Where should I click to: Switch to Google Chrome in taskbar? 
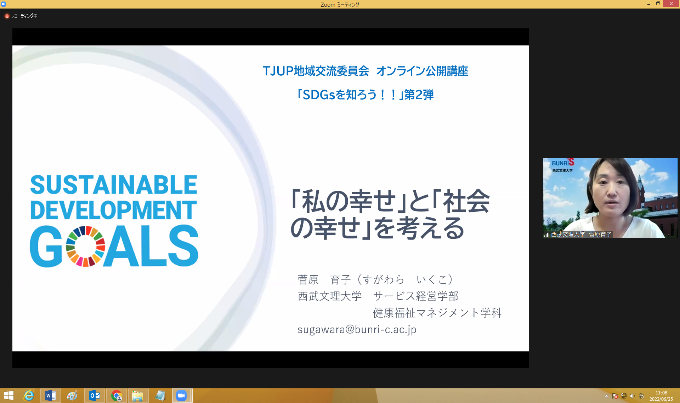(116, 396)
